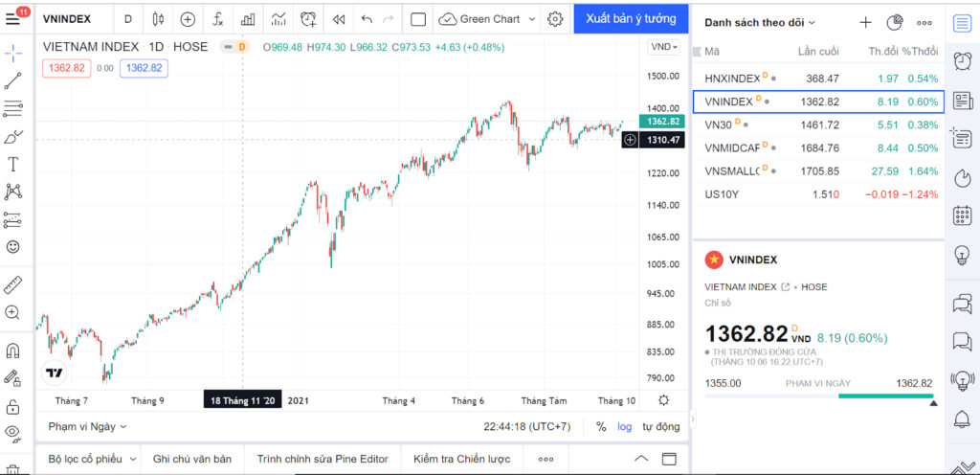Open time axis settings gear
Viewport: 980px width, 475px height.
pos(664,400)
